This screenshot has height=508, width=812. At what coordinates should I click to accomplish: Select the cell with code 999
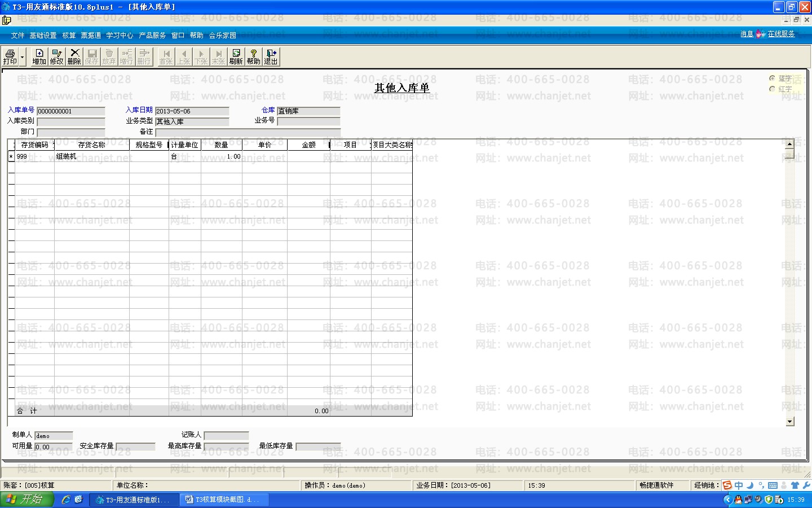tap(34, 156)
